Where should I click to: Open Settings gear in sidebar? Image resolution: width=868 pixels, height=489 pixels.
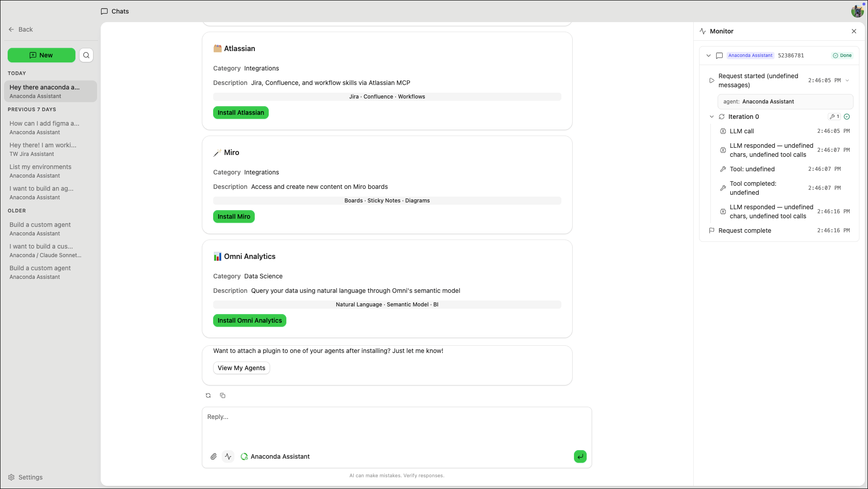(x=11, y=477)
